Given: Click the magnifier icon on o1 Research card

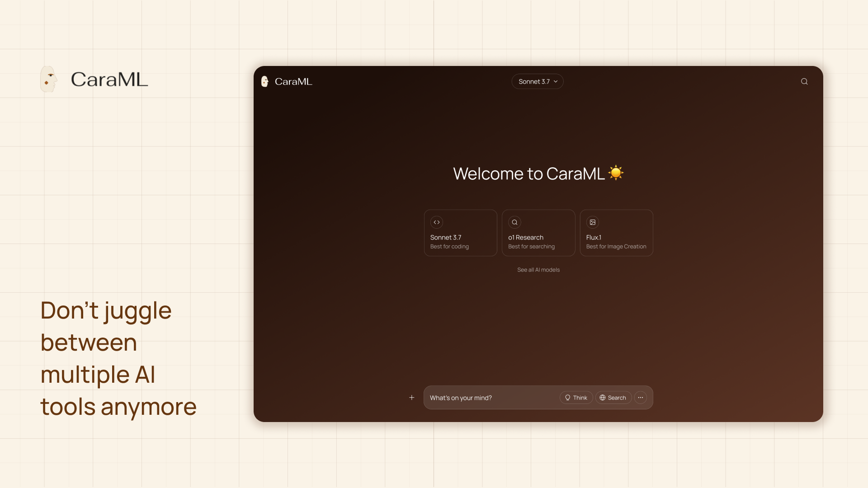Looking at the screenshot, I should (x=514, y=222).
